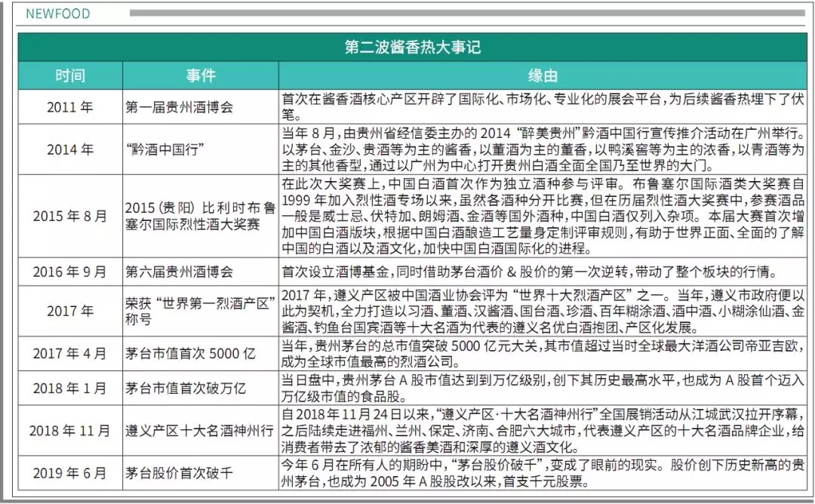Click the reason text starting 当年,贵州茅台的总市值
Screen dimensions: 815x504
(543, 353)
